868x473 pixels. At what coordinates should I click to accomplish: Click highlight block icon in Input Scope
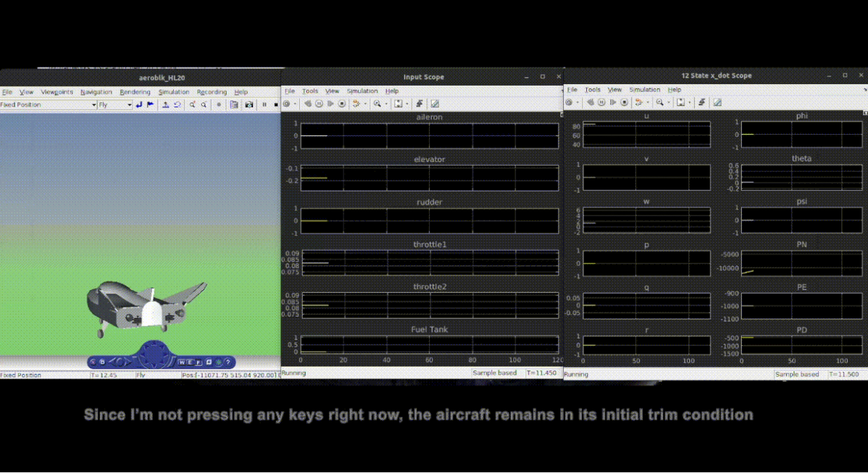(355, 104)
